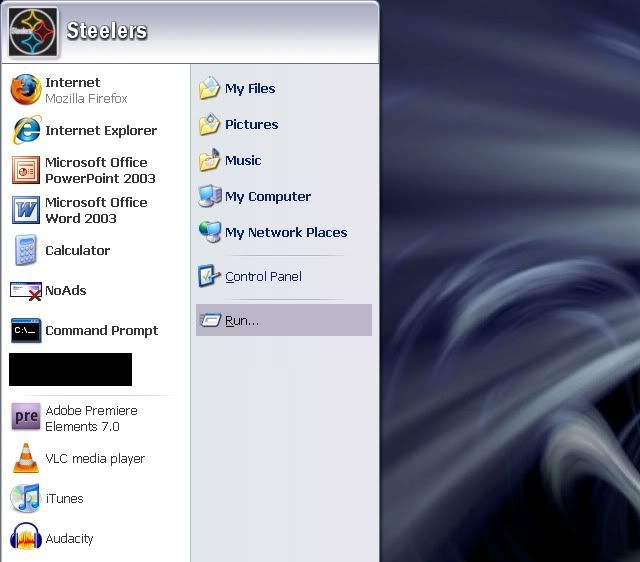
Task: Open the Pictures folder icon
Action: (x=210, y=124)
